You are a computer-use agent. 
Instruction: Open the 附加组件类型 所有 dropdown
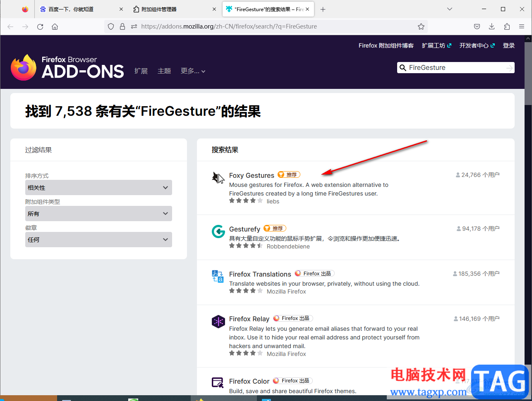(x=98, y=214)
